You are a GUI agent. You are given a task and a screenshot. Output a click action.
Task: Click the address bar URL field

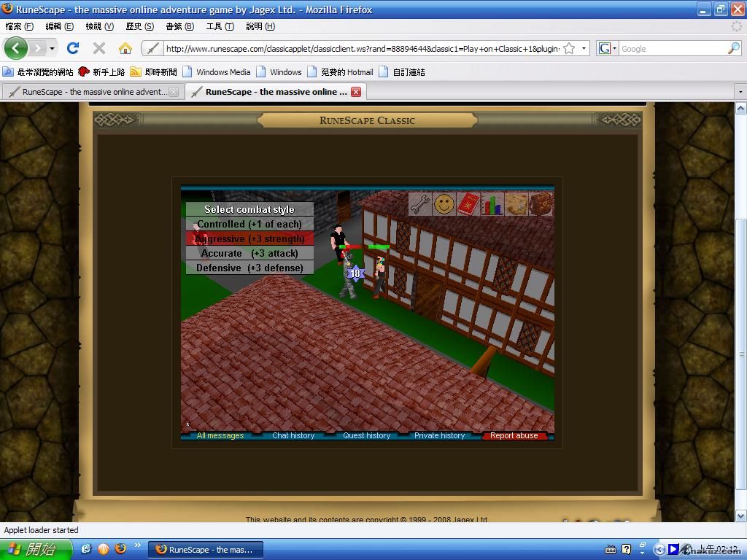[x=362, y=49]
